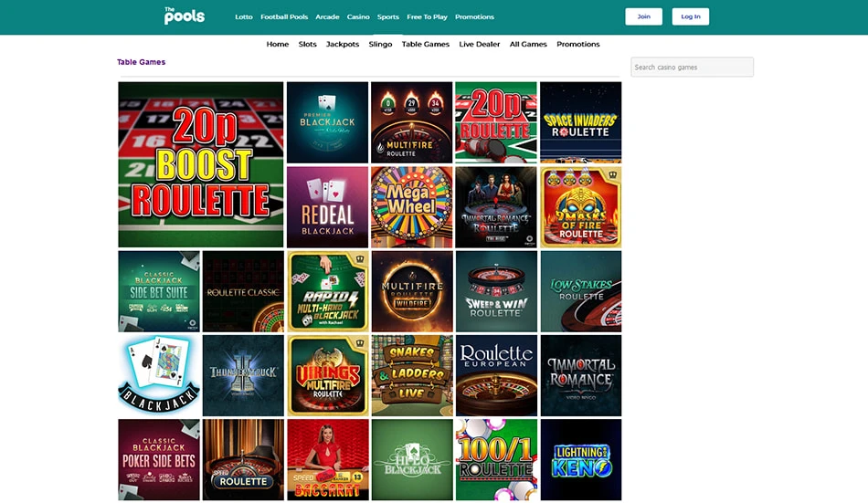Viewport: 868px width, 503px height.
Task: Open Rapid Multi-Hand Blackjack tile
Action: pyautogui.click(x=327, y=291)
